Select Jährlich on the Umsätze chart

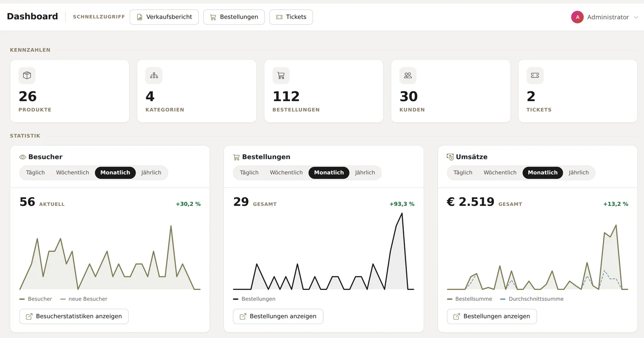point(579,173)
